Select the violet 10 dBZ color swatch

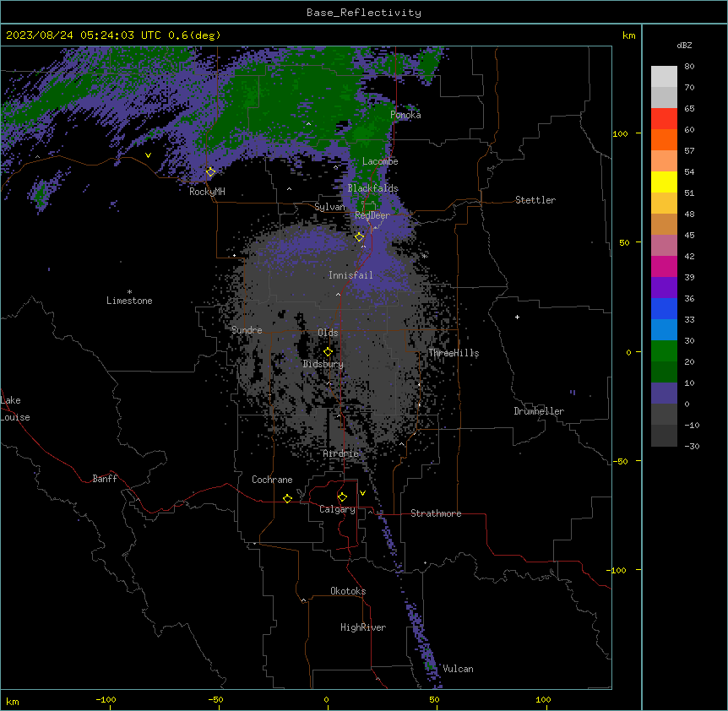pyautogui.click(x=664, y=393)
